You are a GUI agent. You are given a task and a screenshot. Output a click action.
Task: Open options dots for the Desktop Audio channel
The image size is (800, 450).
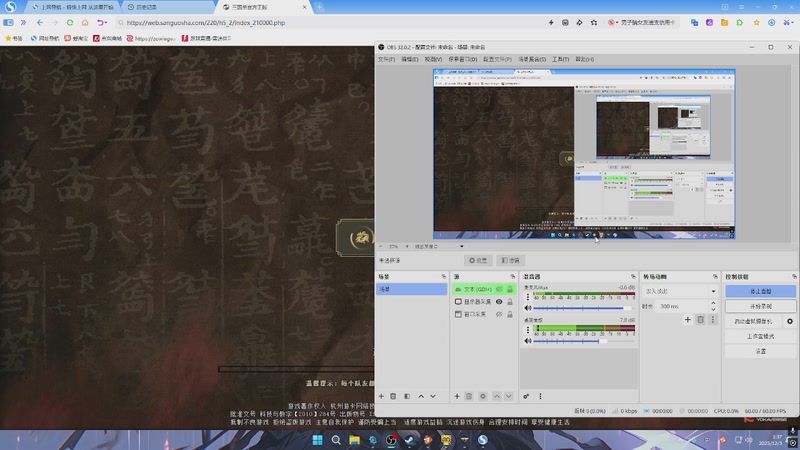[x=528, y=330]
